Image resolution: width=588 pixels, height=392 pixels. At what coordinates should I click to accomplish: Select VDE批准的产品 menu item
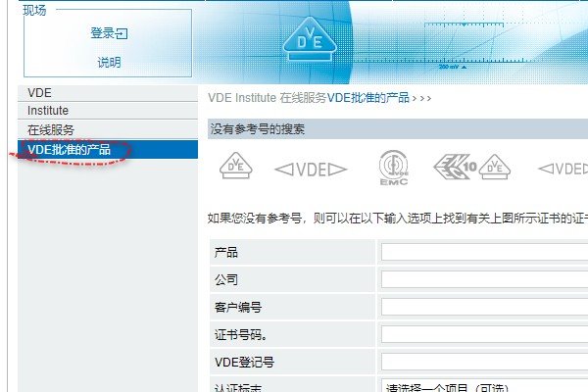[108, 150]
